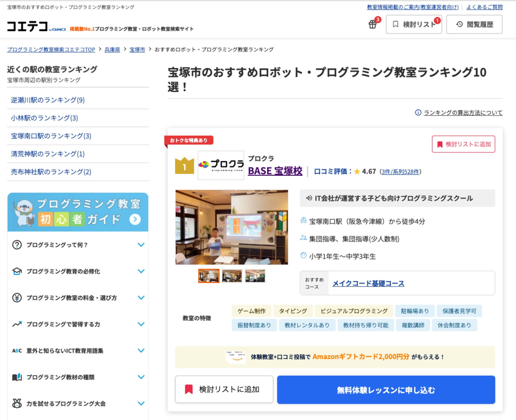Viewport: 516px width, 420px height.
Task: Click the プロクラ school logo
Action: [221, 165]
